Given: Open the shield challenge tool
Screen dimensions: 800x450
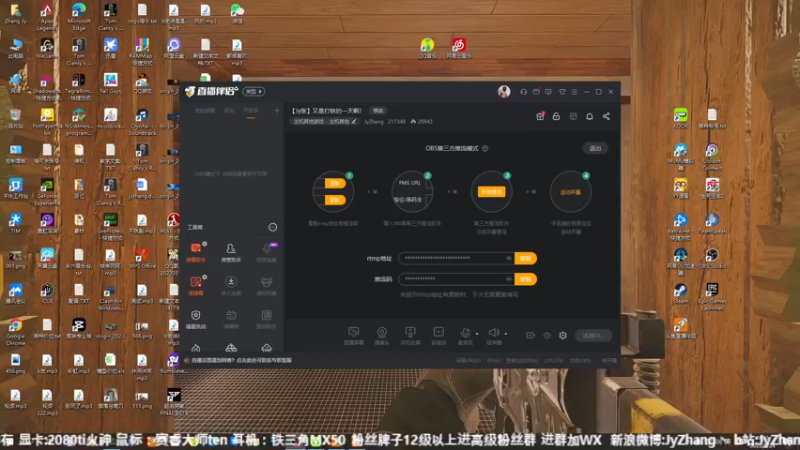Looking at the screenshot, I should point(196,319).
